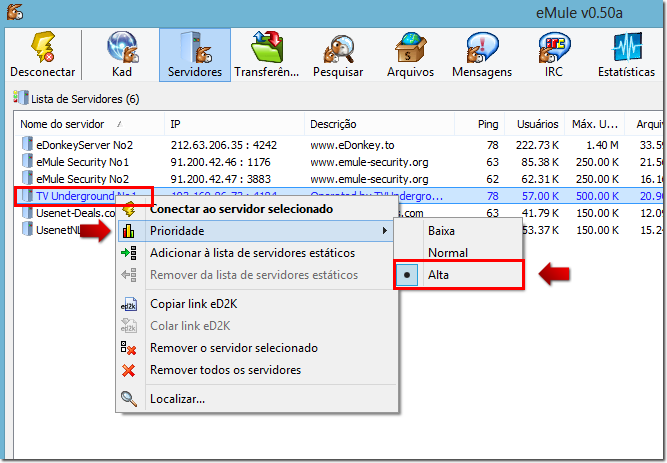Select the Servidores toolbar icon
The width and height of the screenshot is (667, 463).
pos(195,47)
